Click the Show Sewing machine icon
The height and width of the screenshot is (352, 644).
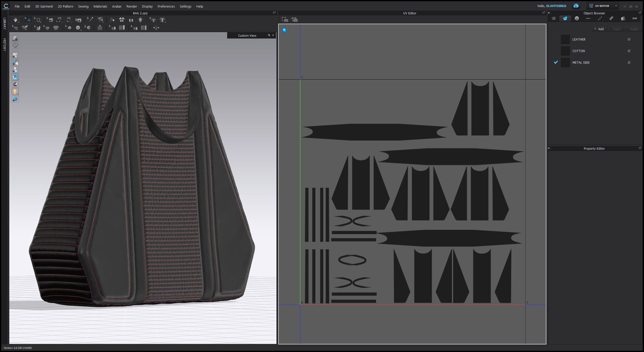click(78, 20)
